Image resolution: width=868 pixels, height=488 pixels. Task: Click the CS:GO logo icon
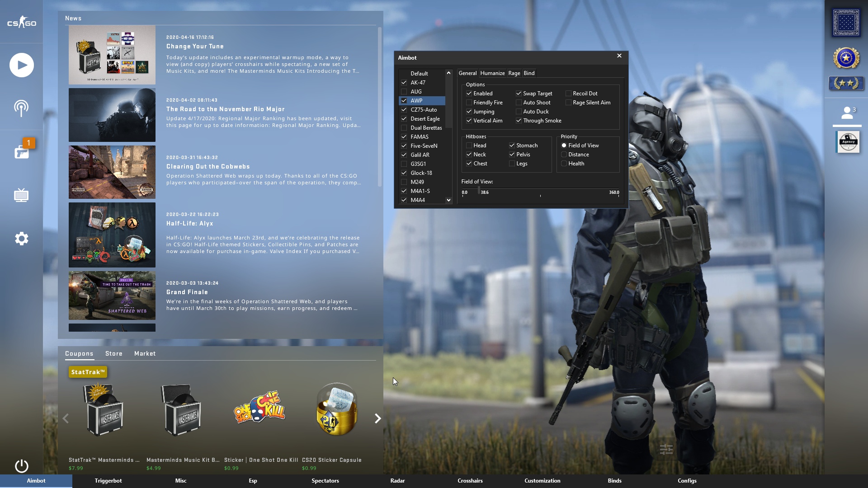(x=21, y=22)
